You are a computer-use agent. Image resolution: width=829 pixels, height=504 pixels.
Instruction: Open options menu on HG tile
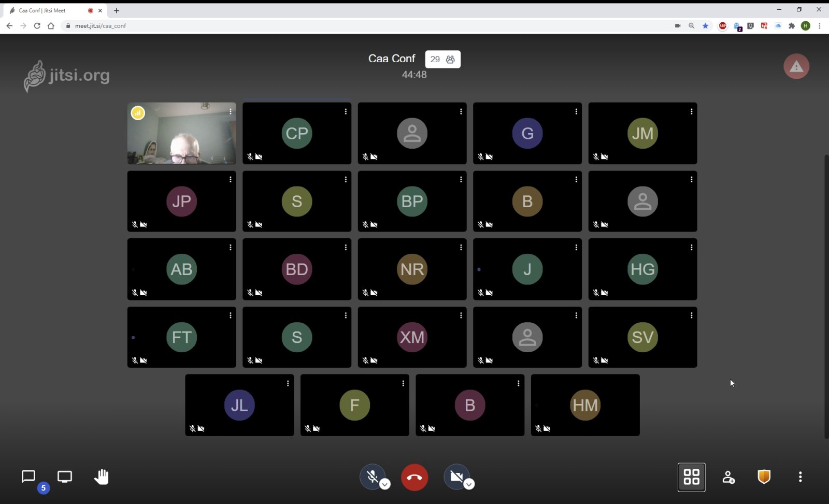[691, 248]
